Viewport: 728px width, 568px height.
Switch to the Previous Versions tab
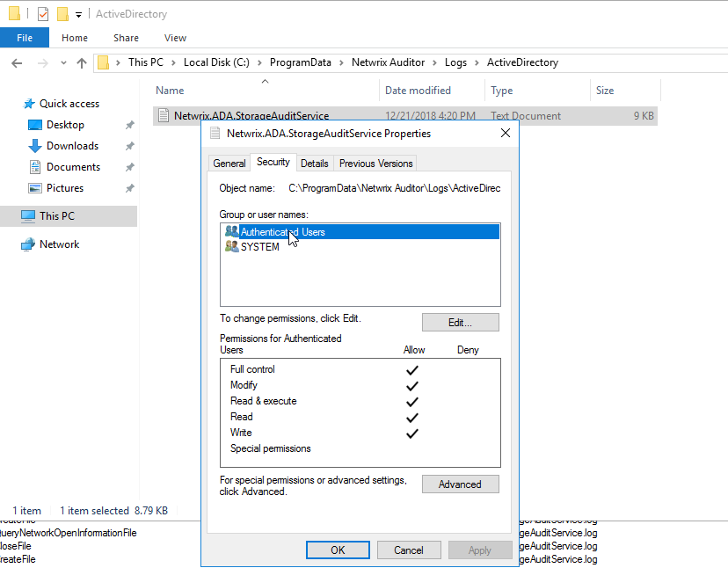coord(375,164)
